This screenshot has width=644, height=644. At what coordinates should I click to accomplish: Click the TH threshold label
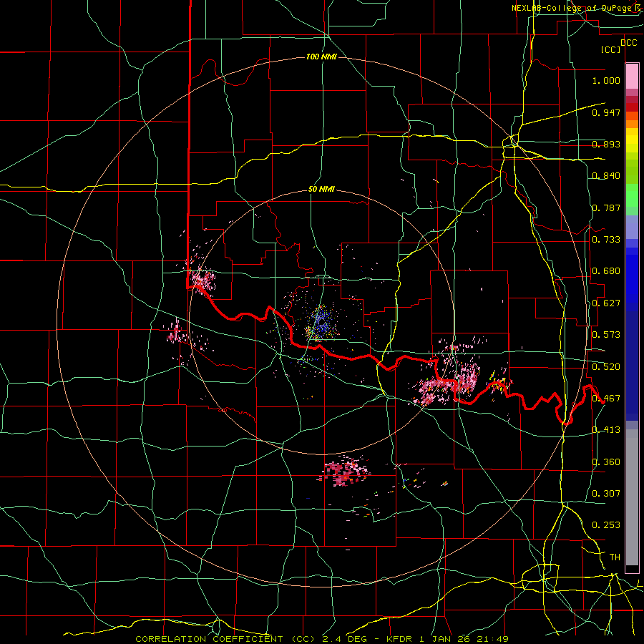tap(615, 557)
